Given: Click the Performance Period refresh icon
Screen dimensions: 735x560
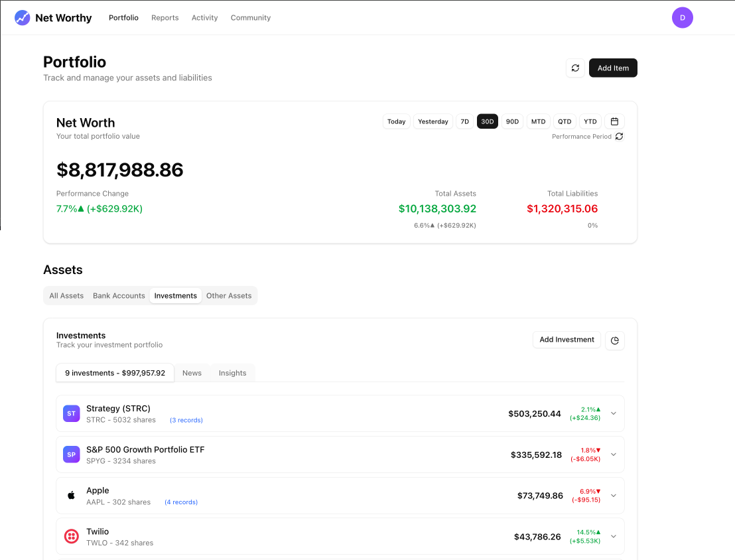Looking at the screenshot, I should click(x=619, y=137).
